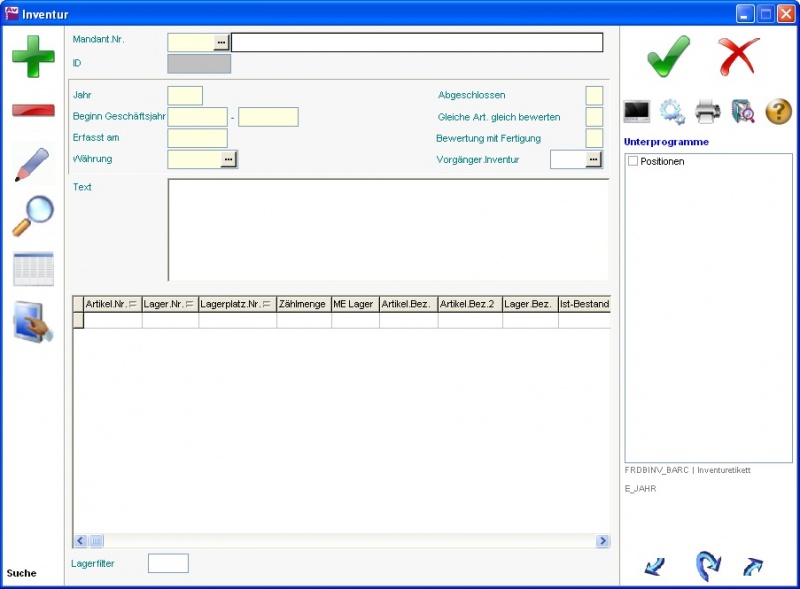Toggle the Abgeschlossen checkbox

coord(594,95)
